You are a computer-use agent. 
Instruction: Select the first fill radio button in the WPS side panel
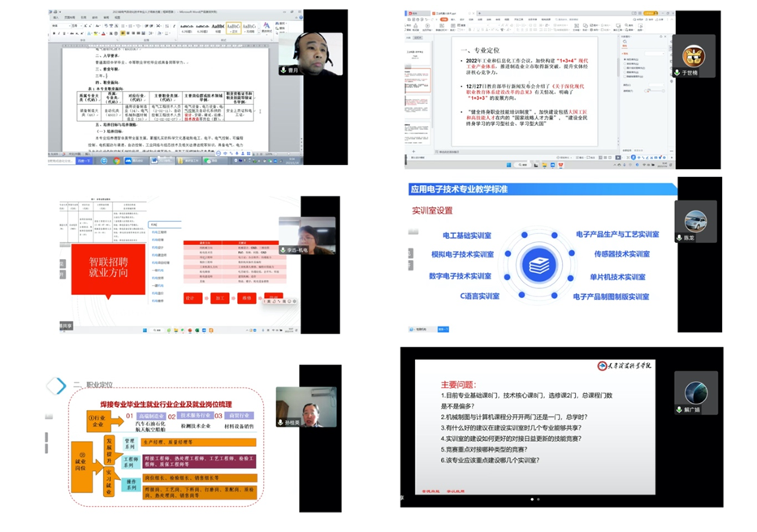click(x=623, y=58)
